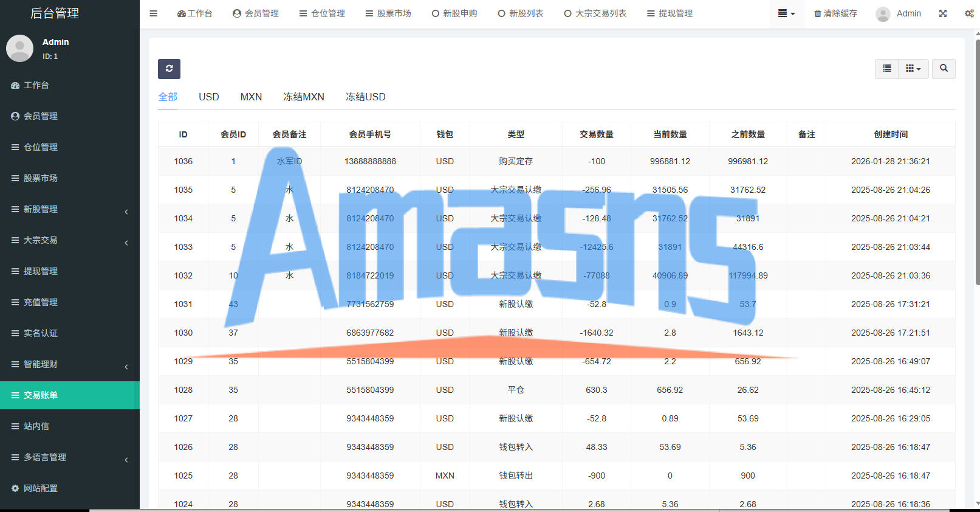The height and width of the screenshot is (512, 980).
Task: Open top-right tabs menu dropdown
Action: point(786,13)
